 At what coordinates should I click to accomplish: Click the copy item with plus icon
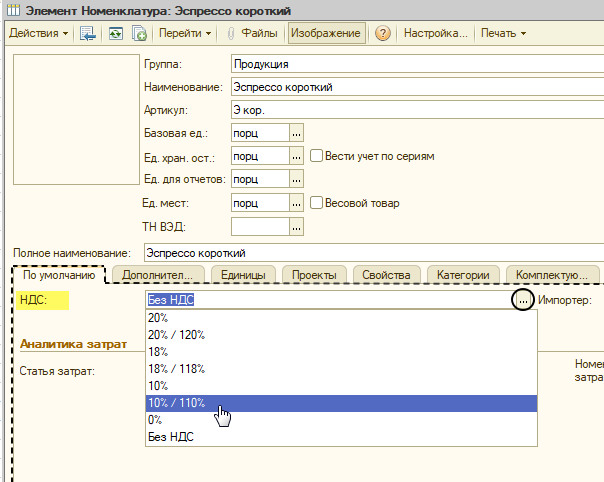pyautogui.click(x=139, y=33)
